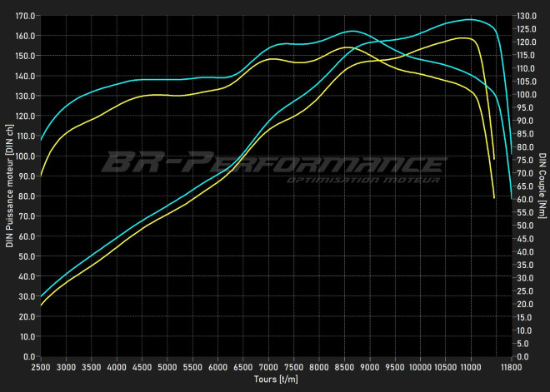Select the 170.0 power axis label

click(x=25, y=16)
